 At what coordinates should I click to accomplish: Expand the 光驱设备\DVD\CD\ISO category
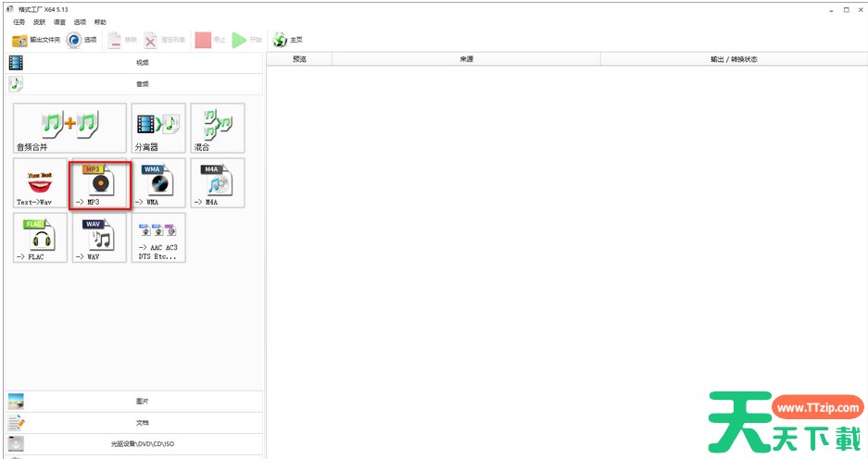[134, 443]
